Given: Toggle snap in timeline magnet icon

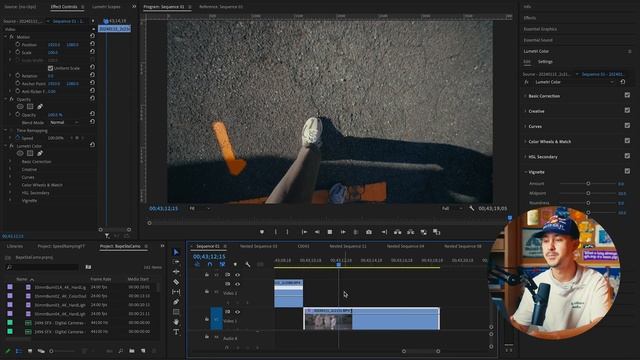Looking at the screenshot, I should tap(210, 264).
